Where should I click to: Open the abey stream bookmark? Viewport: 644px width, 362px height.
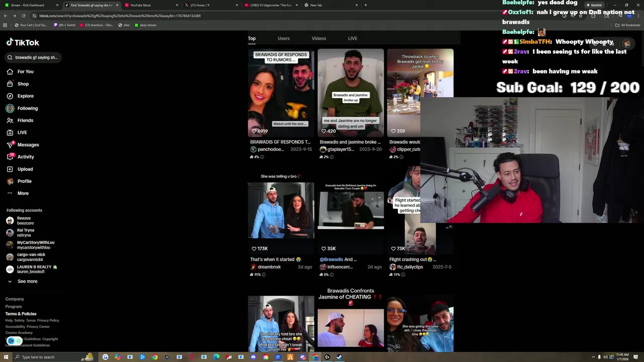click(x=145, y=25)
